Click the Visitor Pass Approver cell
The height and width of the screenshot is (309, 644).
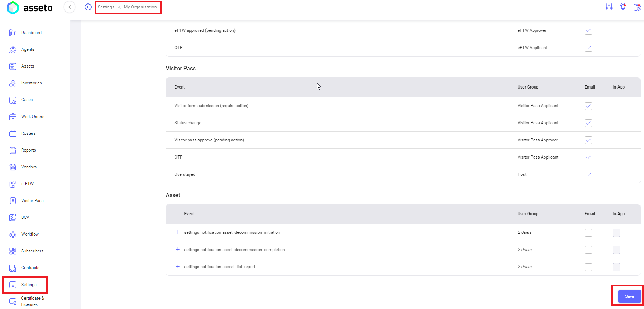click(x=537, y=140)
